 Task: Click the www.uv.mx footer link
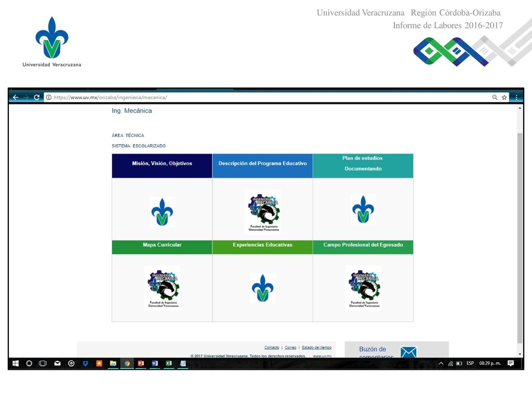pyautogui.click(x=322, y=356)
